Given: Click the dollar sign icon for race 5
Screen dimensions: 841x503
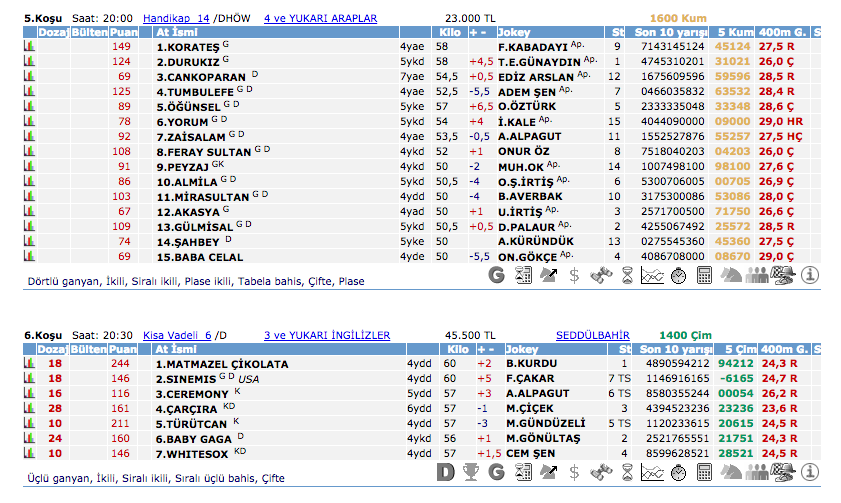Looking at the screenshot, I should (574, 275).
